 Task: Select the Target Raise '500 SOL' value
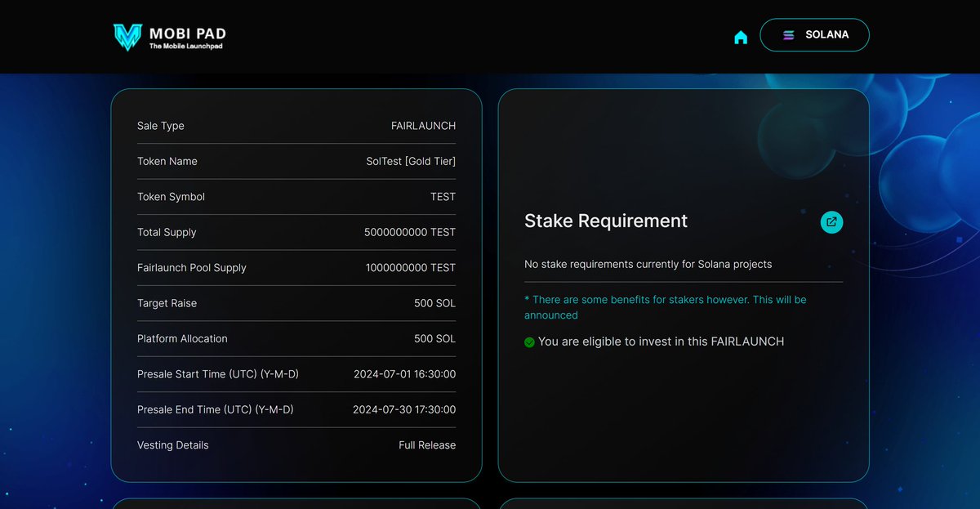(434, 303)
